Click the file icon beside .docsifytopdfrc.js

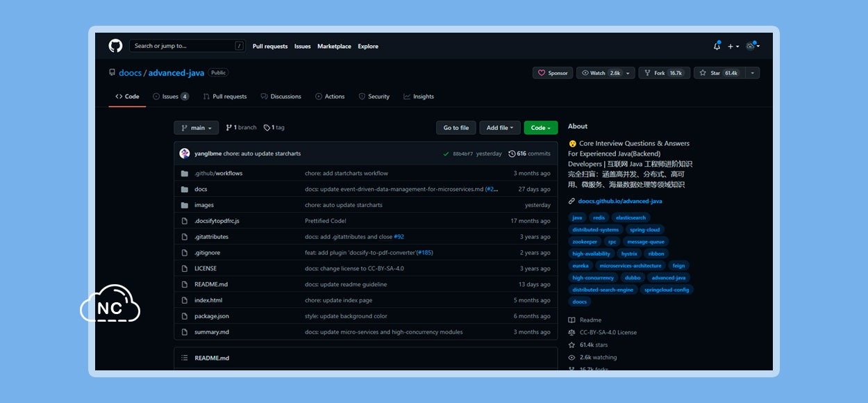(185, 221)
